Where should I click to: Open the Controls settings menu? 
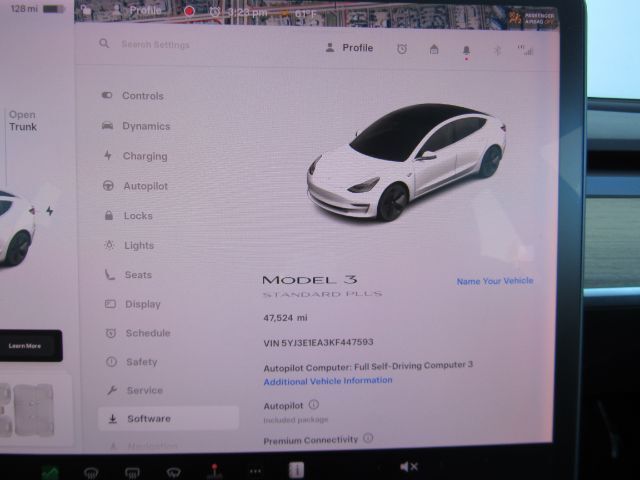tap(141, 96)
